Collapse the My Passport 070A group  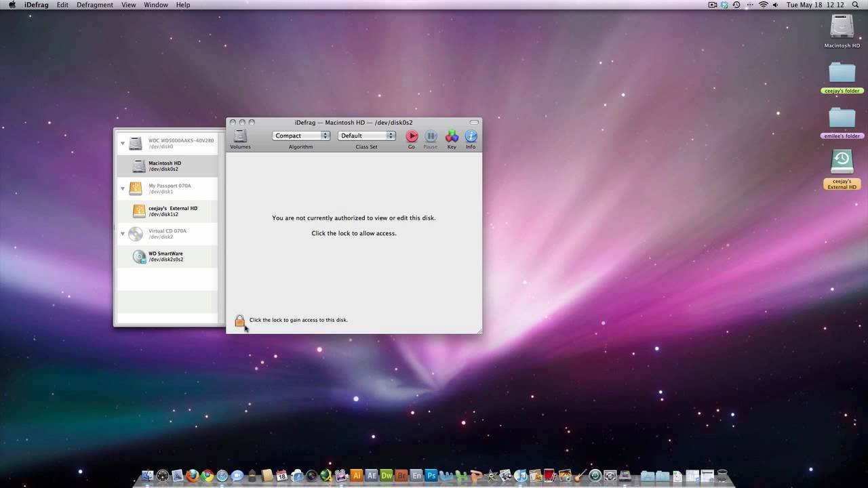[123, 188]
